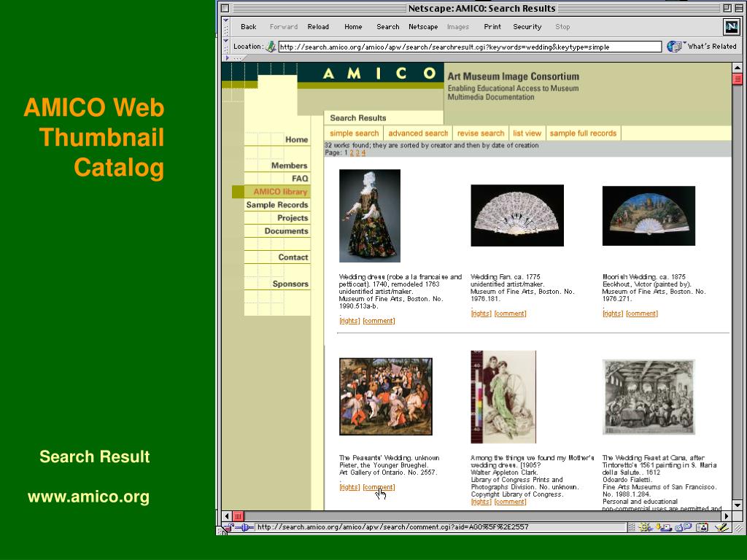The width and height of the screenshot is (747, 560).
Task: Open the Address Book icon in component bar
Action: pyautogui.click(x=702, y=527)
